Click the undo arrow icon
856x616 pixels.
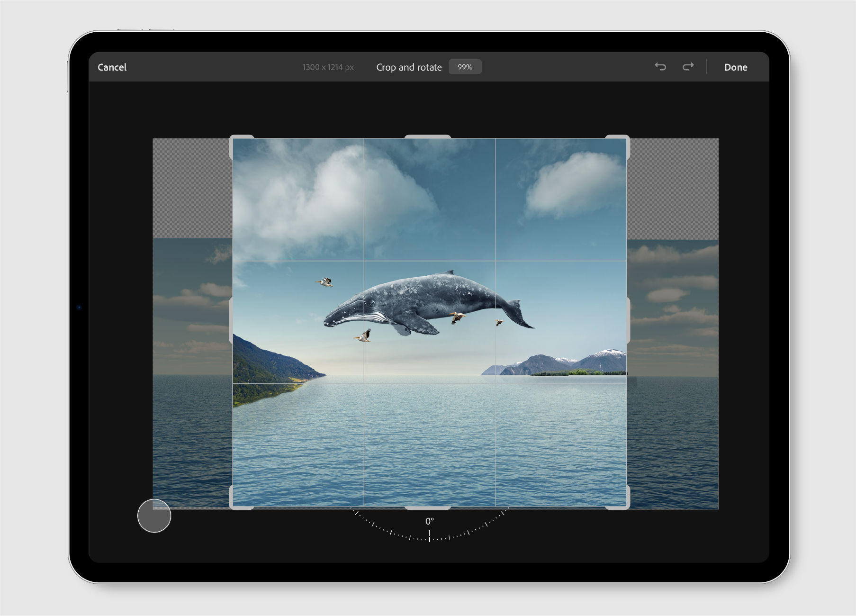point(661,67)
